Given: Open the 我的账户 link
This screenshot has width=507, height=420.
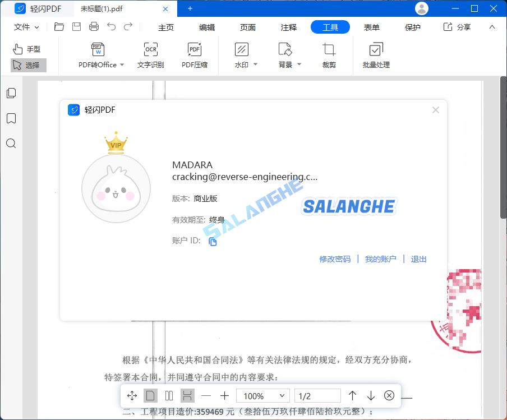Looking at the screenshot, I should (x=381, y=259).
